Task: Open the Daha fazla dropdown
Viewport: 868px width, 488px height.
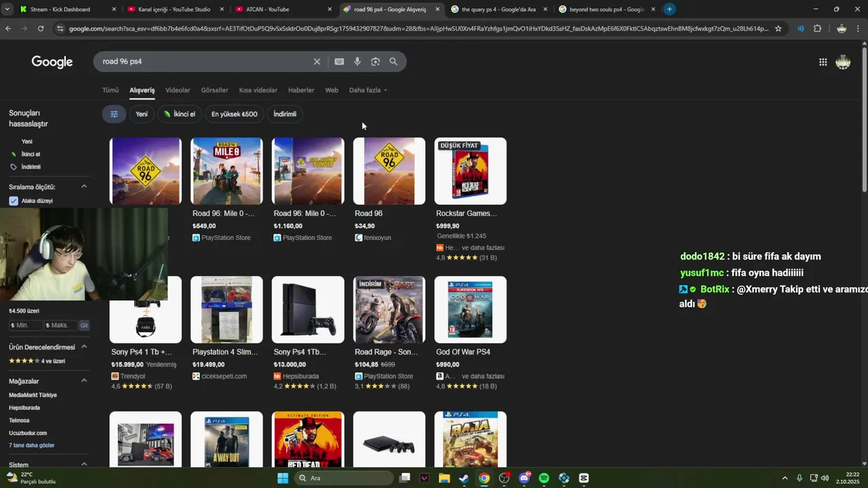Action: 368,90
